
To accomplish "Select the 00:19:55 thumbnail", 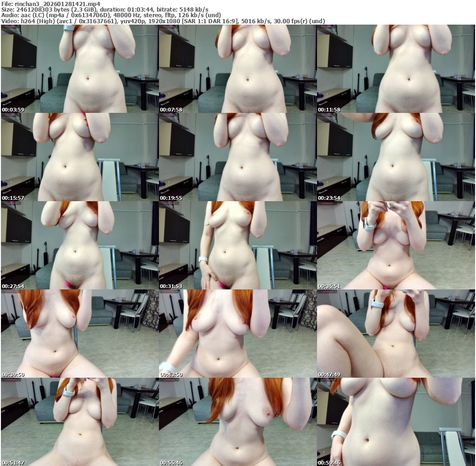I will pos(238,157).
